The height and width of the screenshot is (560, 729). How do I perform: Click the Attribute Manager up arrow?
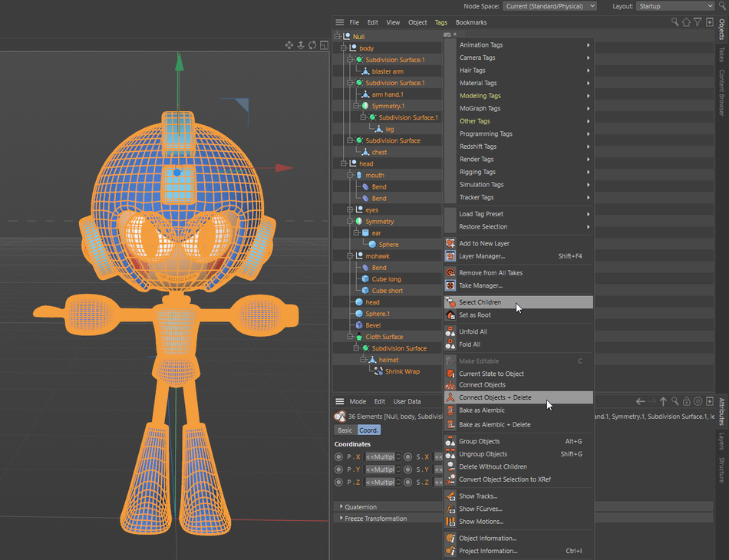(663, 401)
